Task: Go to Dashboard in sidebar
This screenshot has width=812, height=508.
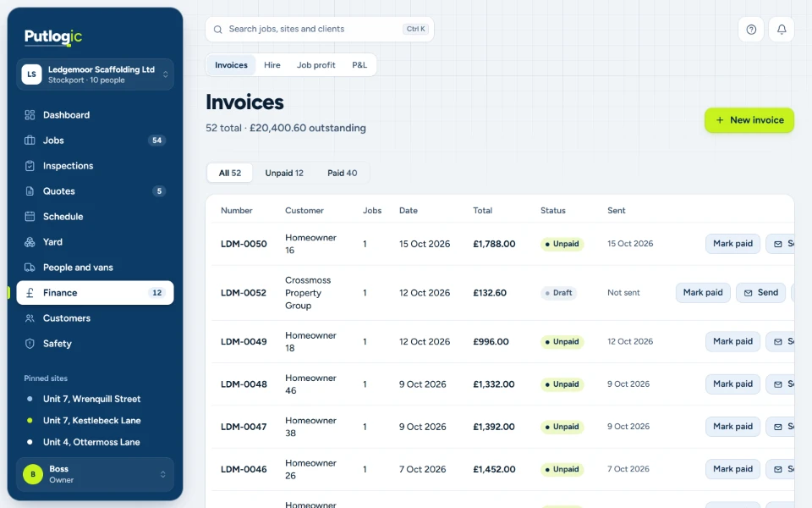Action: (x=96, y=115)
